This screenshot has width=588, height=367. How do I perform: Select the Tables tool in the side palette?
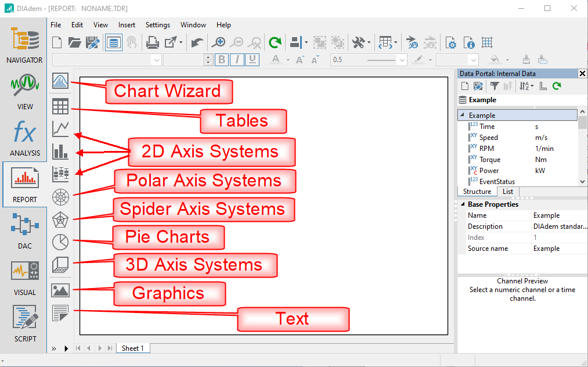click(60, 106)
